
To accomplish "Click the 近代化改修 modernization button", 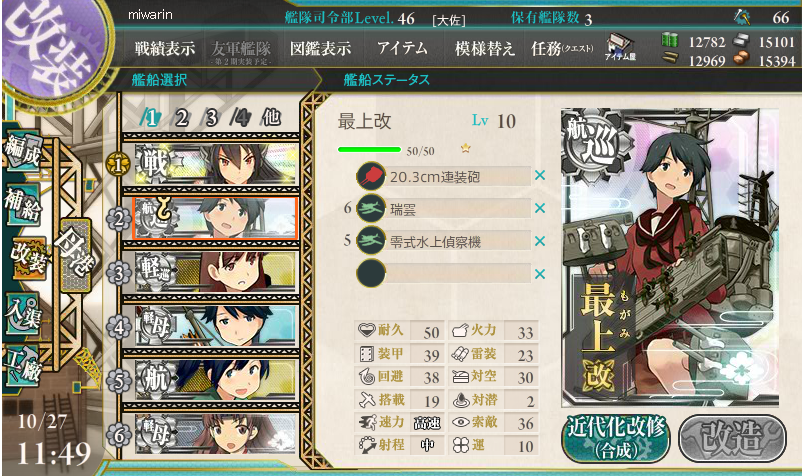I will 616,439.
